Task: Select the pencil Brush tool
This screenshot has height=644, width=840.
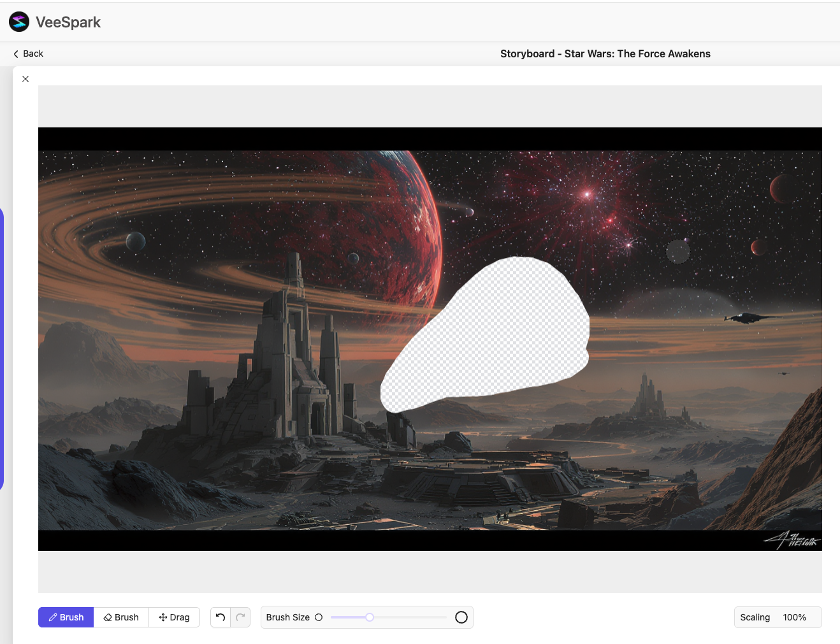Action: [x=66, y=617]
